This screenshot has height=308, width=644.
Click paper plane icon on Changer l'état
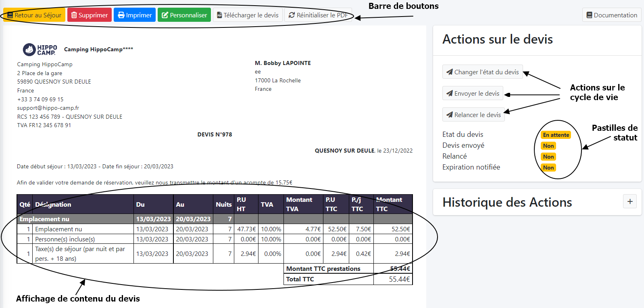pyautogui.click(x=449, y=72)
